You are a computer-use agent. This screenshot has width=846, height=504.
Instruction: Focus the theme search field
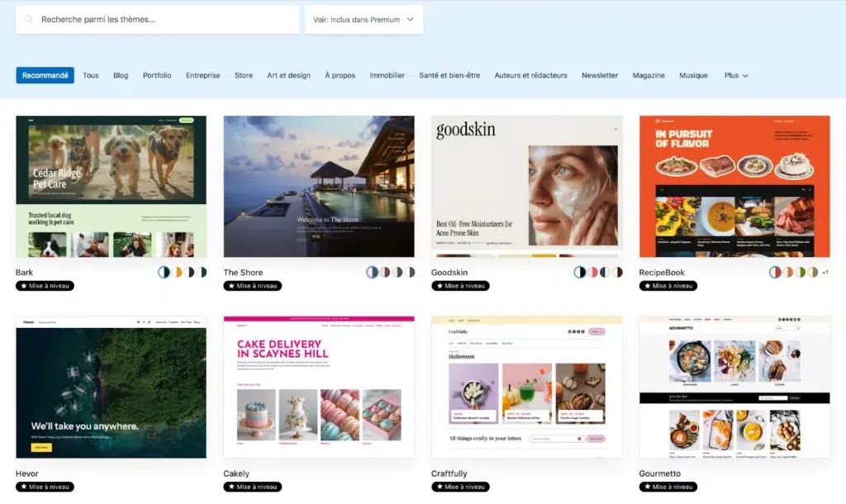pyautogui.click(x=158, y=20)
